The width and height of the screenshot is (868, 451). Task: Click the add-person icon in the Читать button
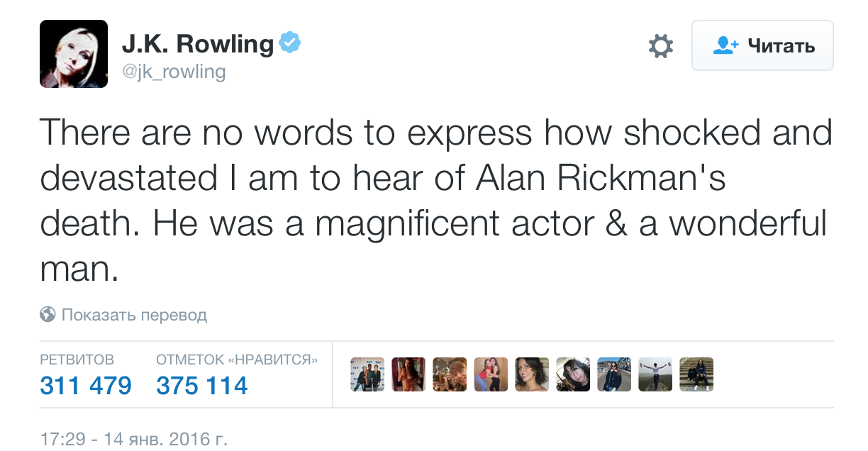pyautogui.click(x=725, y=46)
